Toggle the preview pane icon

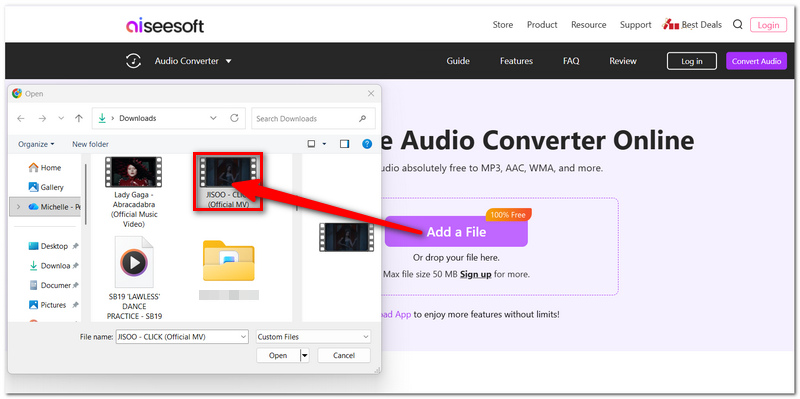pos(344,144)
